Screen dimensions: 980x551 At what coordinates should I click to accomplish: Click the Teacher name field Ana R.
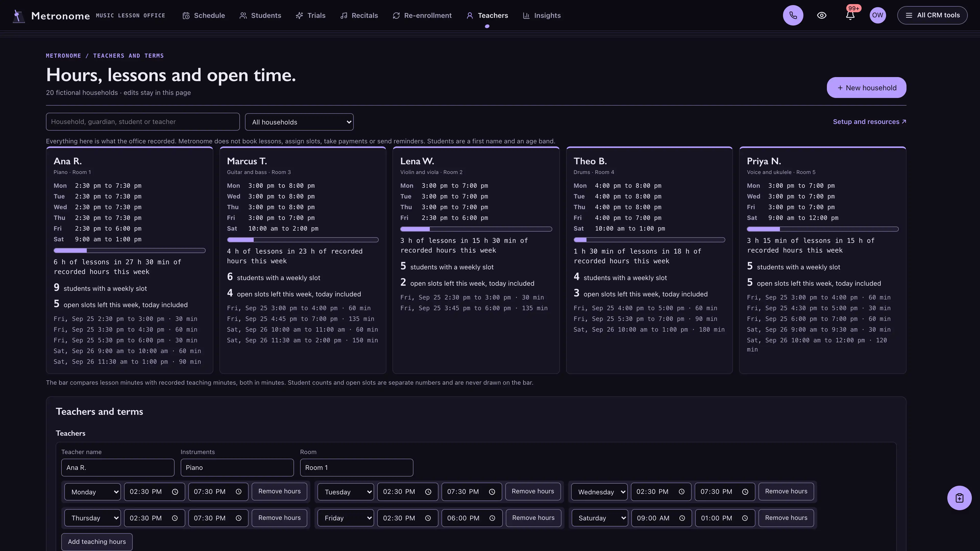point(118,467)
